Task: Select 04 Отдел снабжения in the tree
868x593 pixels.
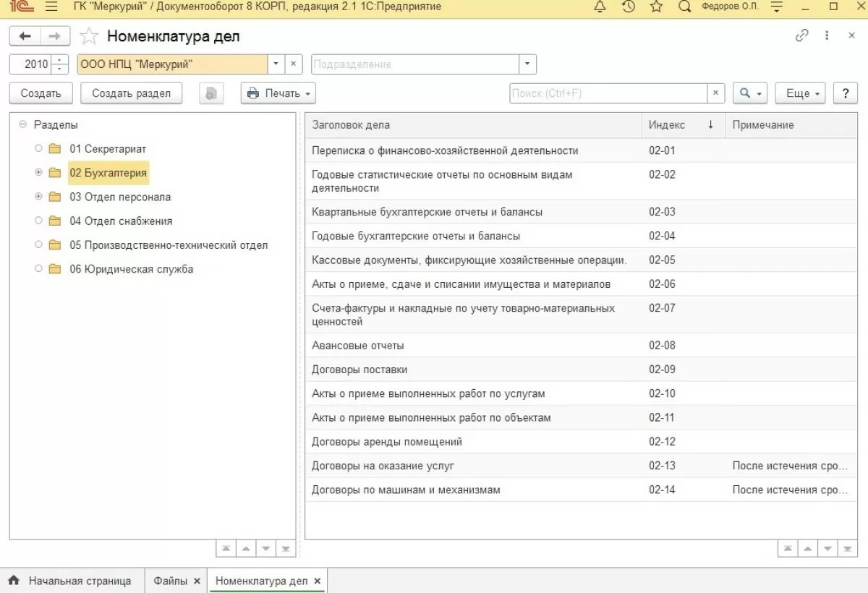Action: [121, 221]
